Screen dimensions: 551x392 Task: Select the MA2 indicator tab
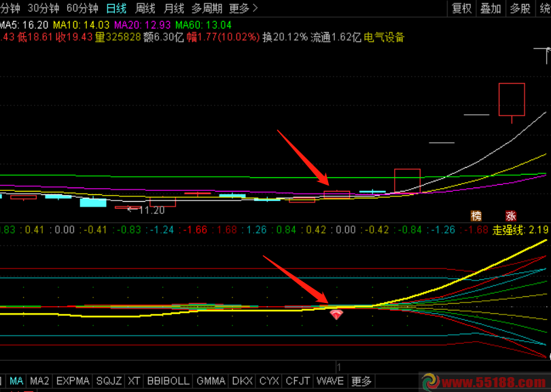39,381
